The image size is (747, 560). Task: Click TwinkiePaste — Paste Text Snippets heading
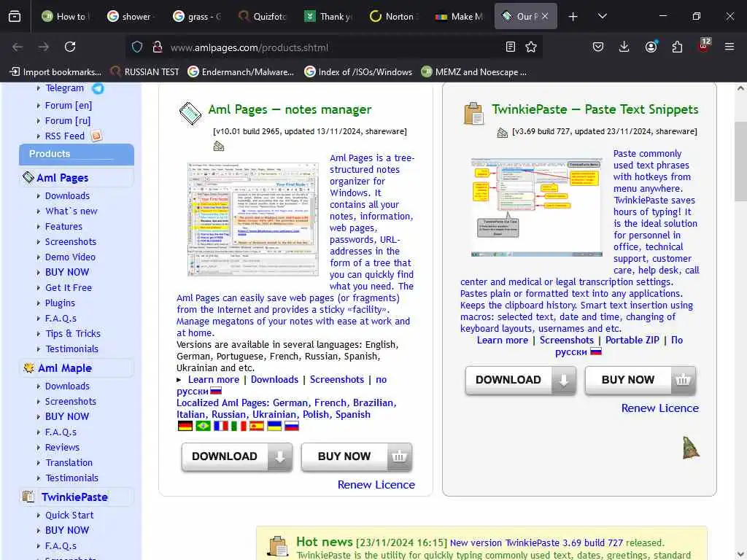point(595,109)
